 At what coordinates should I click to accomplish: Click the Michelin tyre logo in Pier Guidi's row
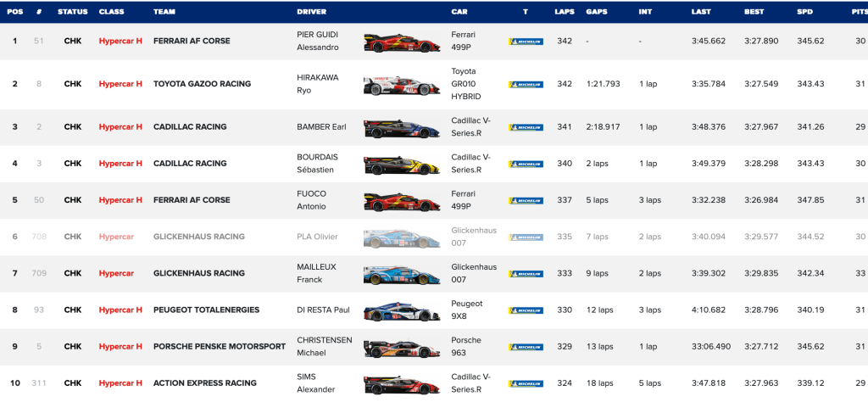(x=526, y=42)
